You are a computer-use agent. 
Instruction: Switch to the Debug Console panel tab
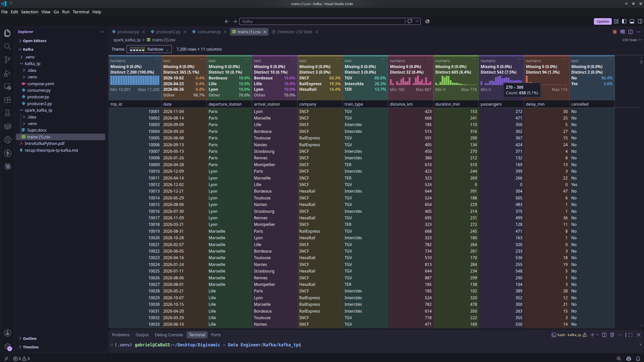[x=169, y=335]
